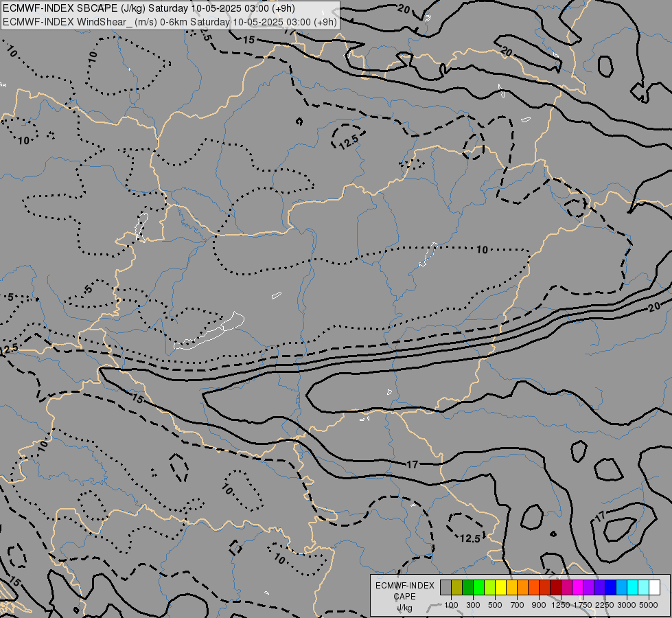Select the white swatch right of 5000

pyautogui.click(x=654, y=587)
